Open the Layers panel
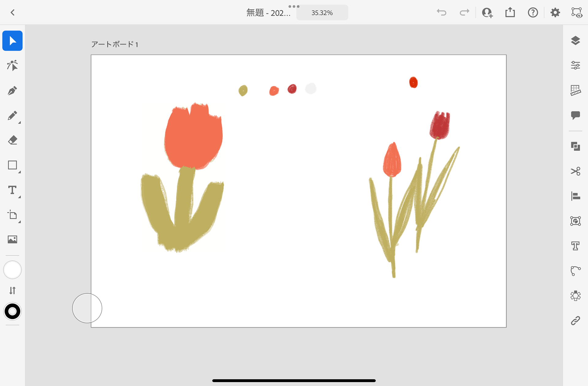This screenshot has height=386, width=588. [x=576, y=40]
